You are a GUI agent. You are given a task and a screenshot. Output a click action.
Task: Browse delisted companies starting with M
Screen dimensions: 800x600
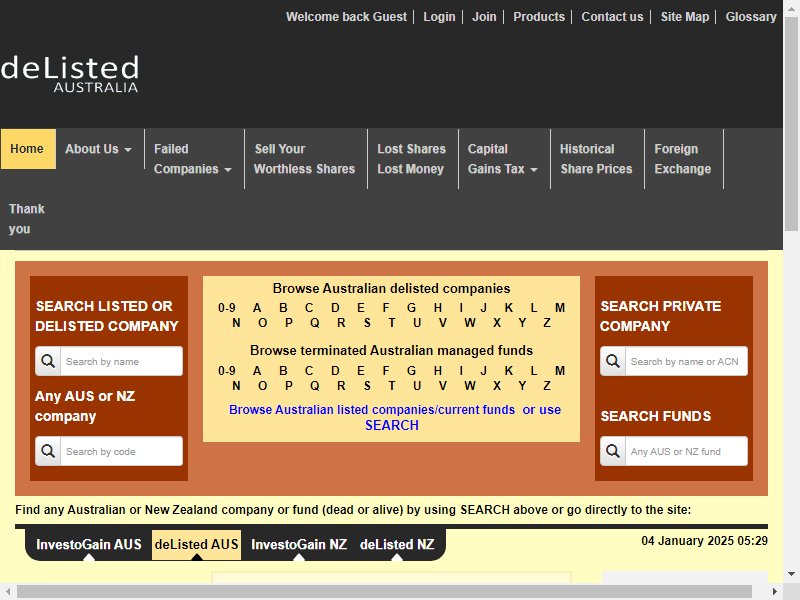pyautogui.click(x=560, y=308)
